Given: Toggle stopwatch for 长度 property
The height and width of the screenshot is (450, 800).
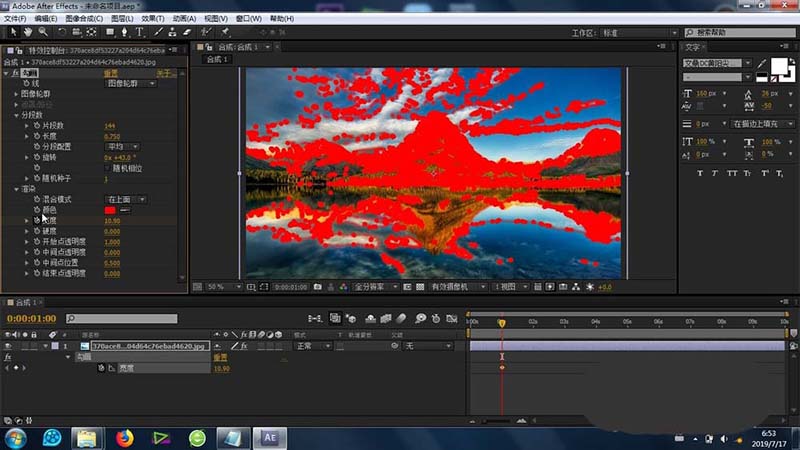Looking at the screenshot, I should 38,136.
